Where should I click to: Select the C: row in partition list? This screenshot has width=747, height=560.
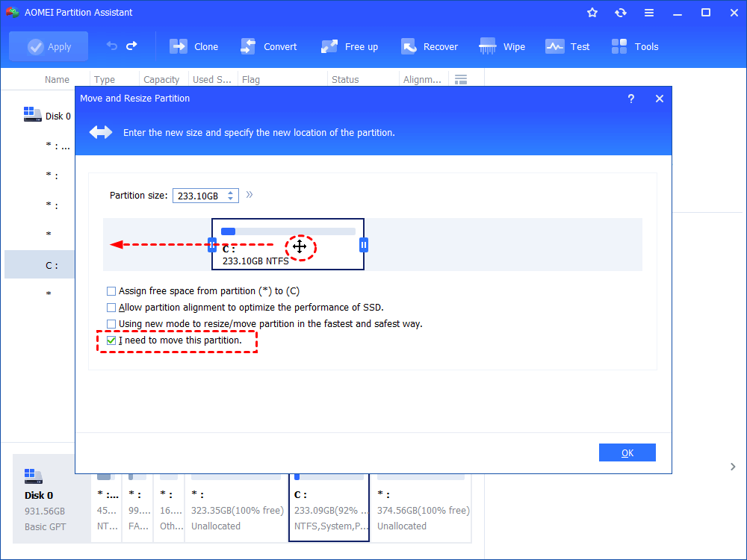(40, 265)
